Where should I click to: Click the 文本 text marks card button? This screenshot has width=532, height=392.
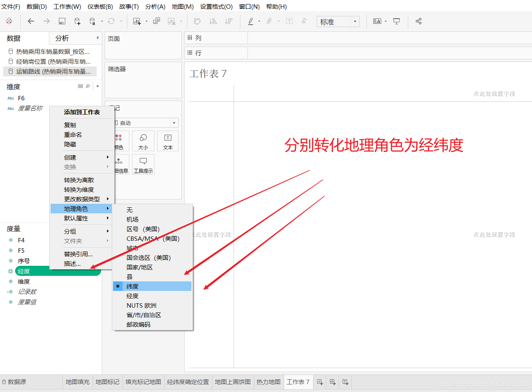168,141
